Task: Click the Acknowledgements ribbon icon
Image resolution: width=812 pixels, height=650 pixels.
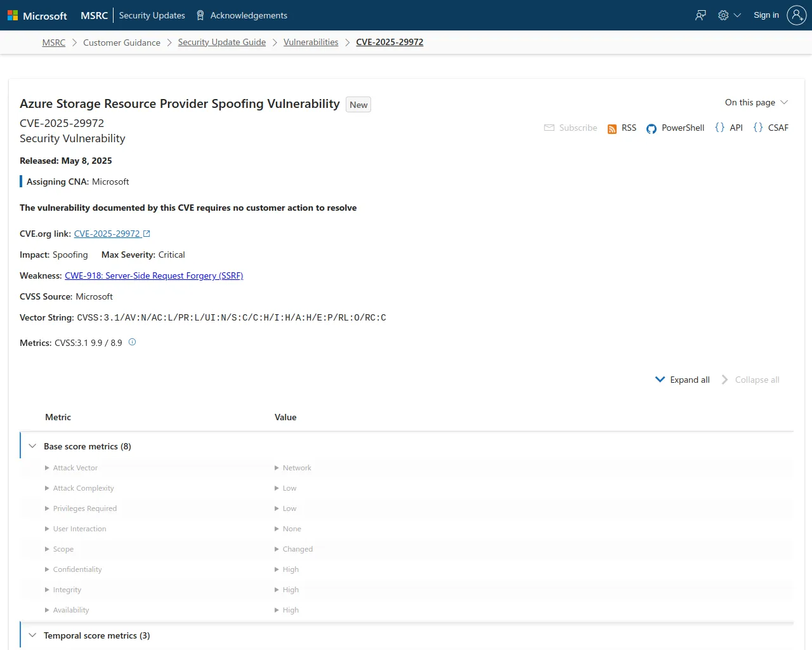Action: pos(200,15)
